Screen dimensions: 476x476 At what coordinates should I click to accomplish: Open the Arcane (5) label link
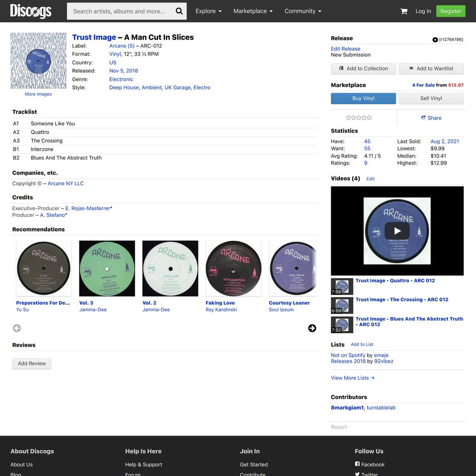click(x=122, y=46)
